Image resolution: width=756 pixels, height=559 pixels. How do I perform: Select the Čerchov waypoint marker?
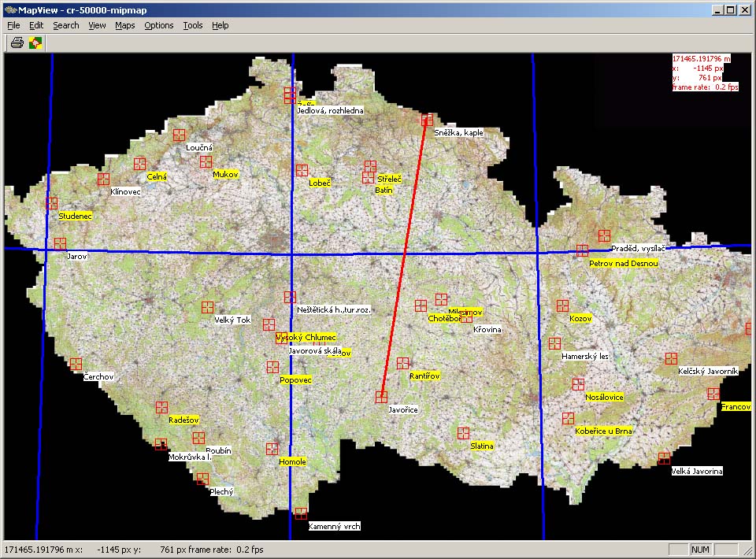(x=76, y=364)
